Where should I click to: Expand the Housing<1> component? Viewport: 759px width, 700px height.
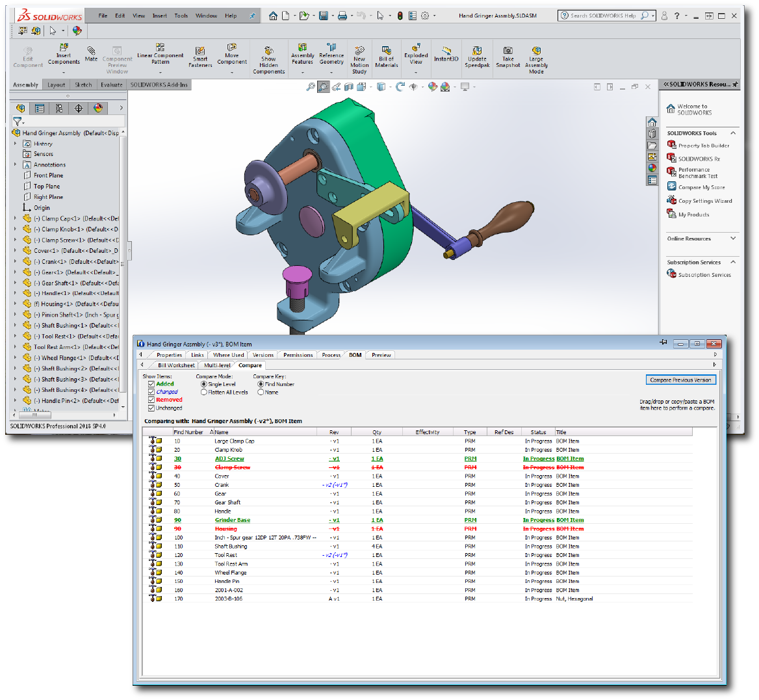coord(15,304)
